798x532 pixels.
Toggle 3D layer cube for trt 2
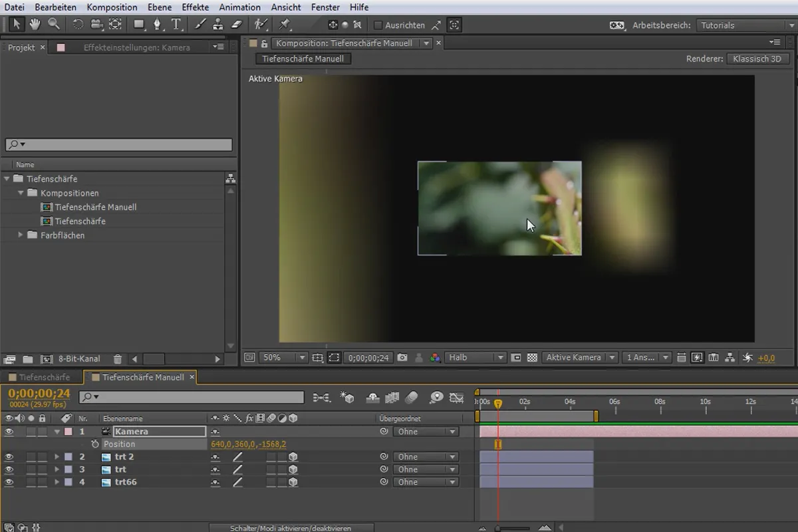[293, 457]
